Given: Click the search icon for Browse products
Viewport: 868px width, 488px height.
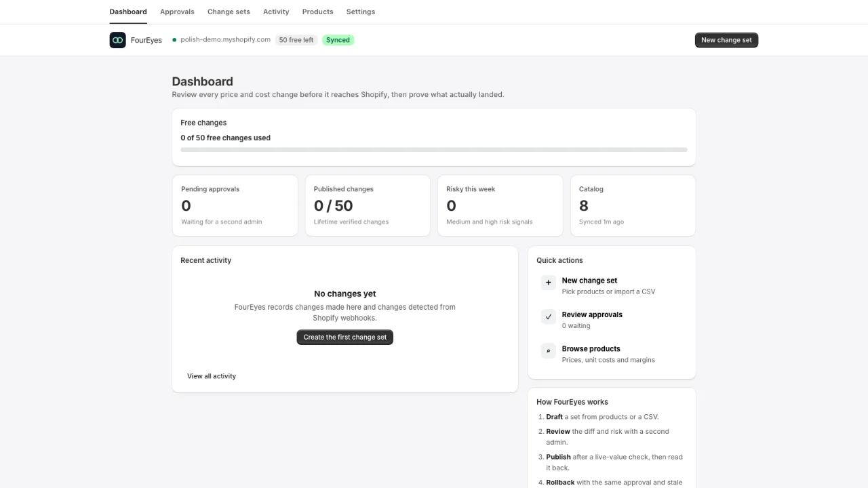Looking at the screenshot, I should [549, 351].
